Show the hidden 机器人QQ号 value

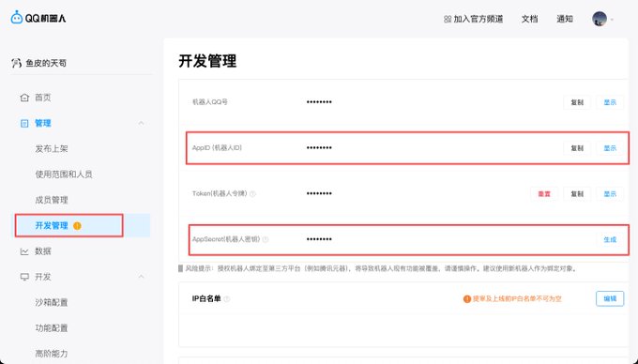(610, 102)
